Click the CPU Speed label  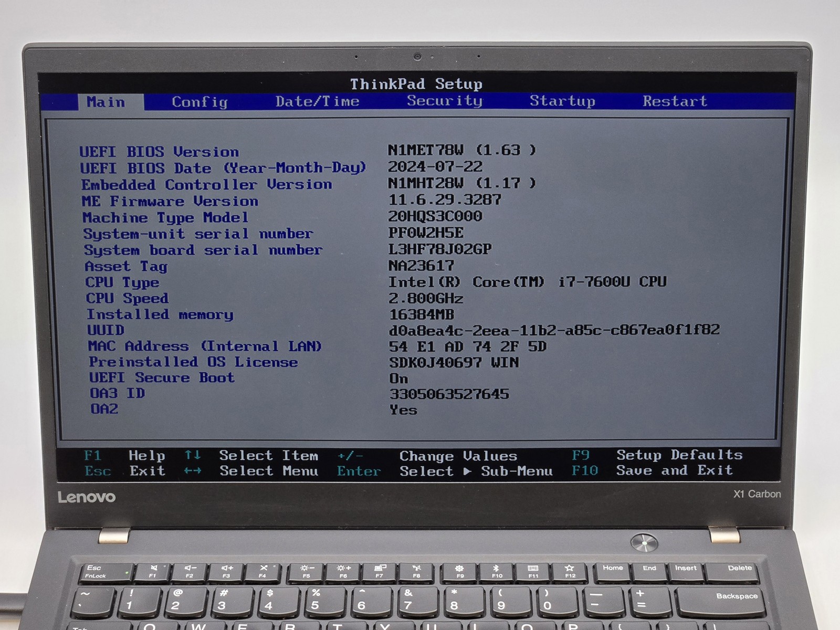click(128, 298)
